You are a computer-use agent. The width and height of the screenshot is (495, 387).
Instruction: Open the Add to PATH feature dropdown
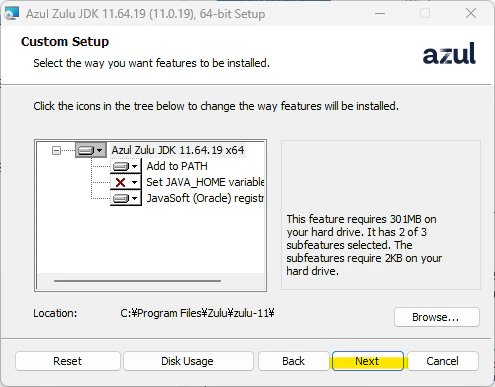pos(126,166)
